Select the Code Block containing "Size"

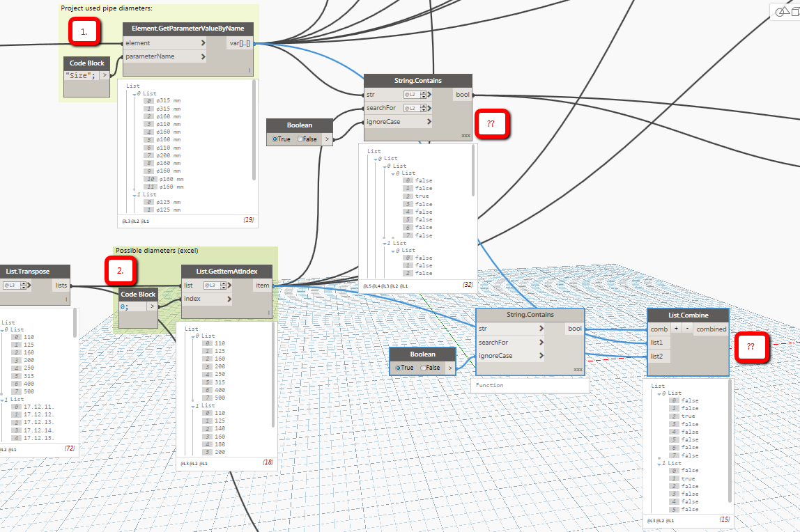coord(86,63)
